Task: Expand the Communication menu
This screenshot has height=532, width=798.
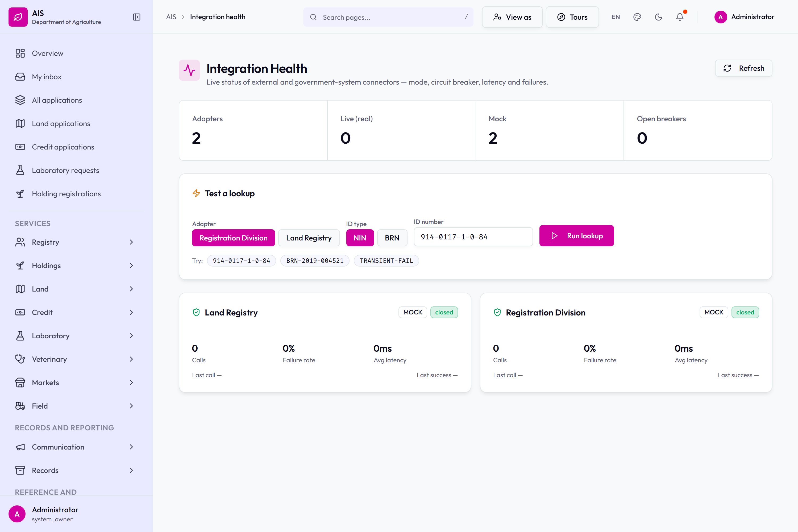Action: click(76, 447)
